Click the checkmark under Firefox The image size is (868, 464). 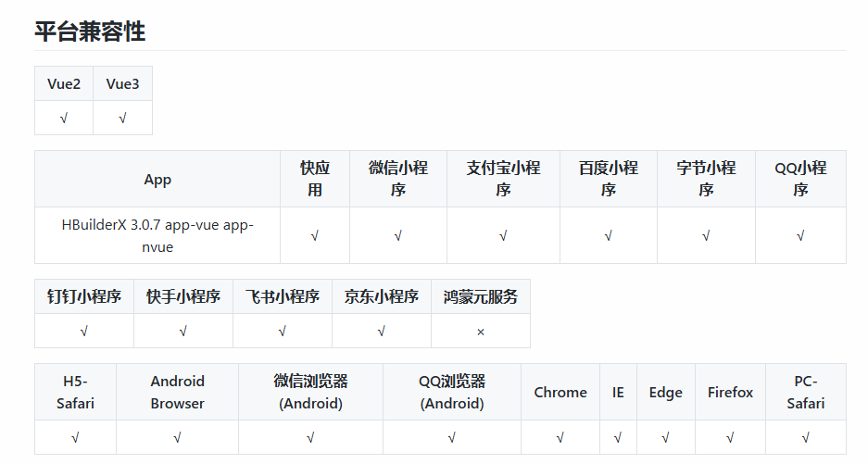pos(731,437)
